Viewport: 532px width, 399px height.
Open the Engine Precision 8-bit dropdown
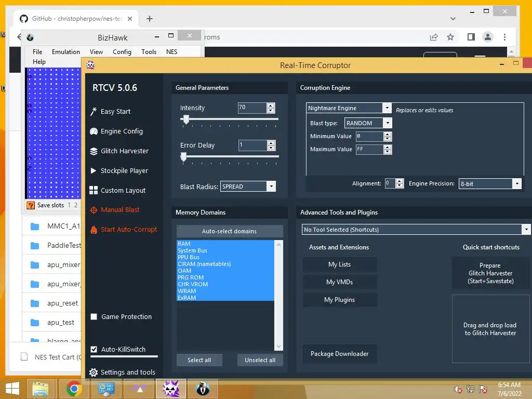pos(517,183)
